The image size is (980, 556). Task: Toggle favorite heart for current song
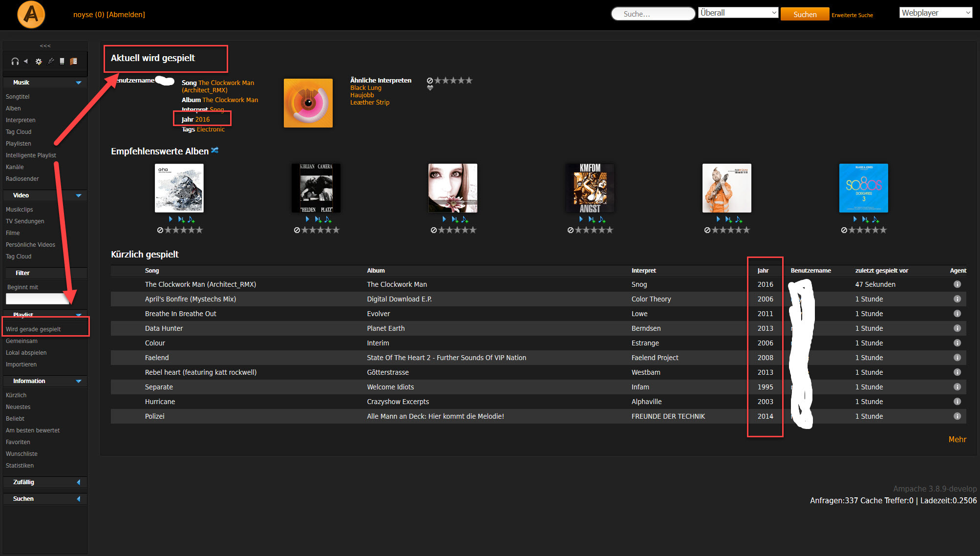[x=430, y=88]
